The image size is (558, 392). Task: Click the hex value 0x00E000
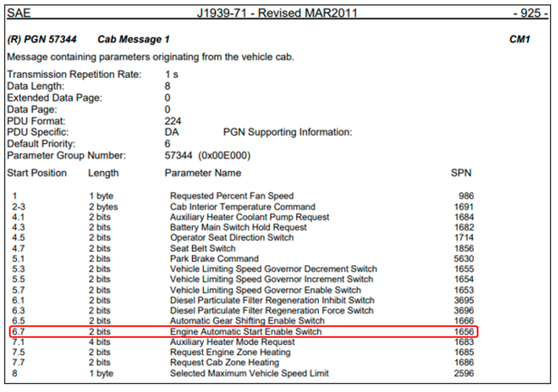pyautogui.click(x=224, y=156)
